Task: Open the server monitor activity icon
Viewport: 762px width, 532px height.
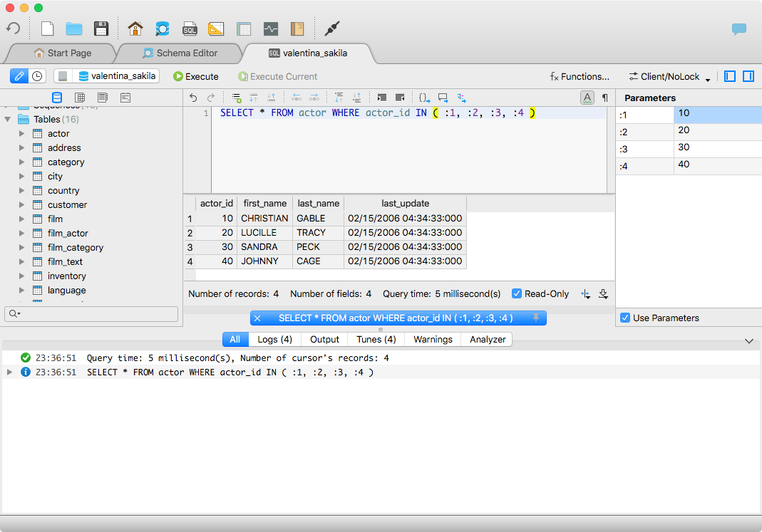Action: click(x=271, y=28)
